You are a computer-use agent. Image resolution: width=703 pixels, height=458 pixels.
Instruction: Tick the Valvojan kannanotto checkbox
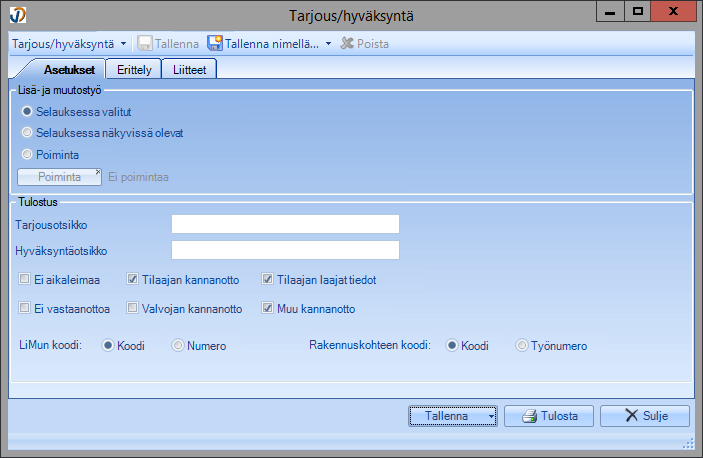[133, 309]
